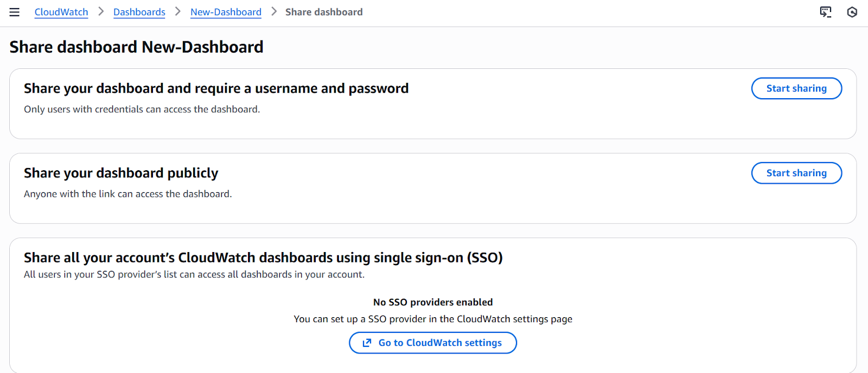Screen dimensions: 868x373
Task: Click the breadcrumb chevron after CloudWatch
Action: click(x=101, y=11)
